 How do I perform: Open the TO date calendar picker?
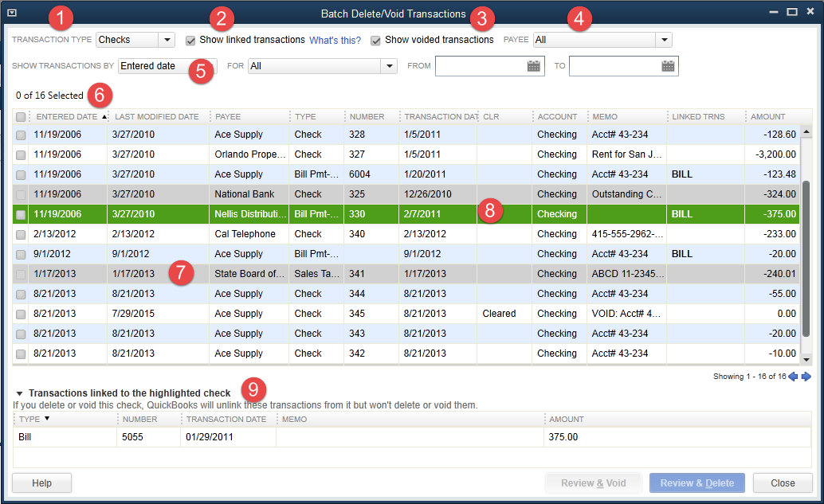click(668, 65)
